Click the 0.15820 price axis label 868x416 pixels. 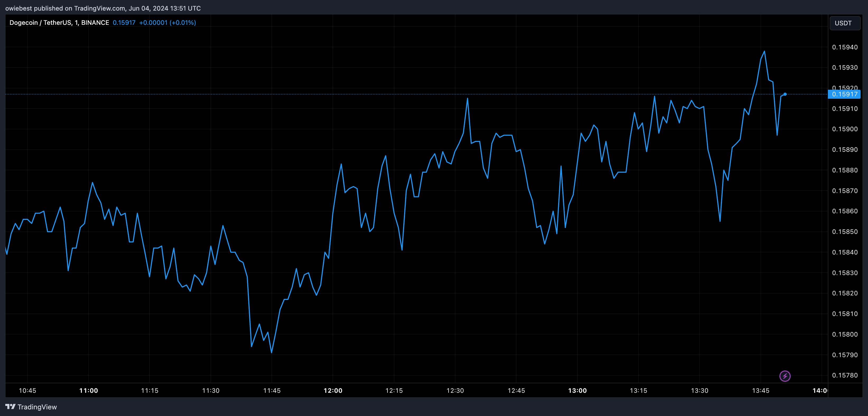click(845, 293)
